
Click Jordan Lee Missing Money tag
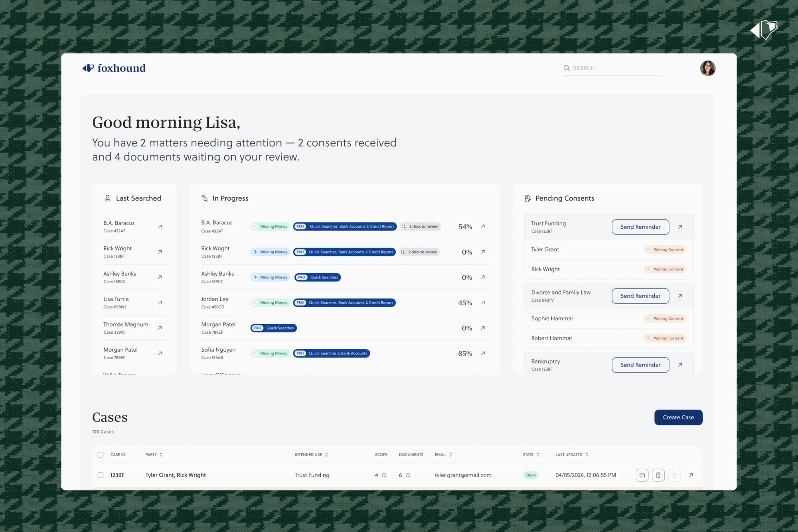coord(270,303)
